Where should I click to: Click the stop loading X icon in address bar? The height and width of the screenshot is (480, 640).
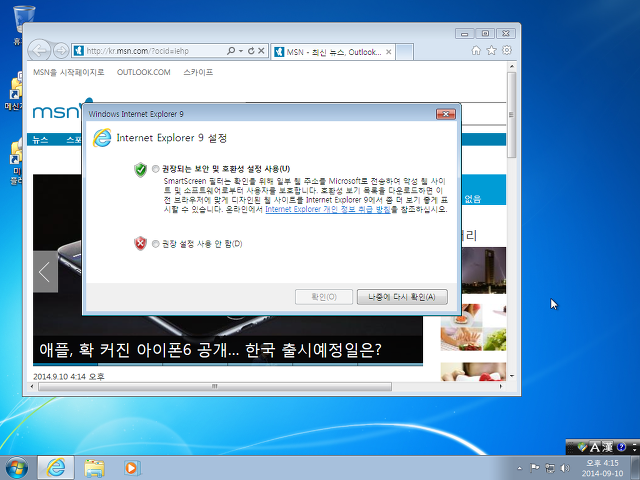click(x=261, y=51)
